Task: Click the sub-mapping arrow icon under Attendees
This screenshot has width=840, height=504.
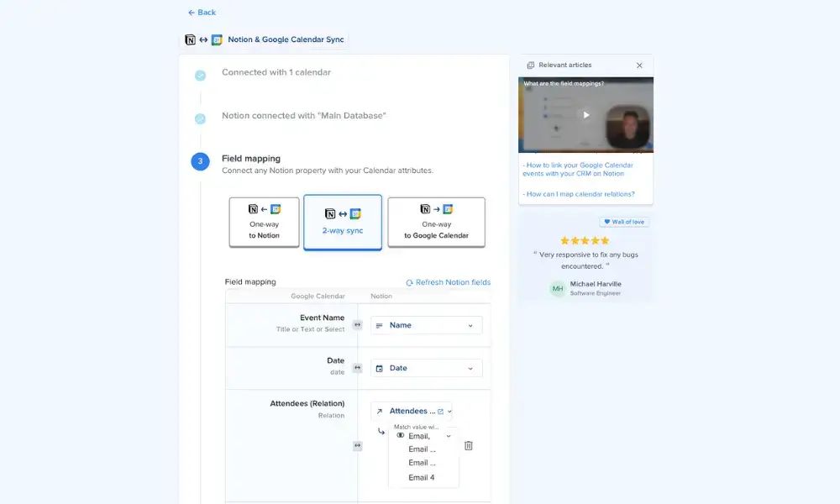Action: click(x=381, y=431)
